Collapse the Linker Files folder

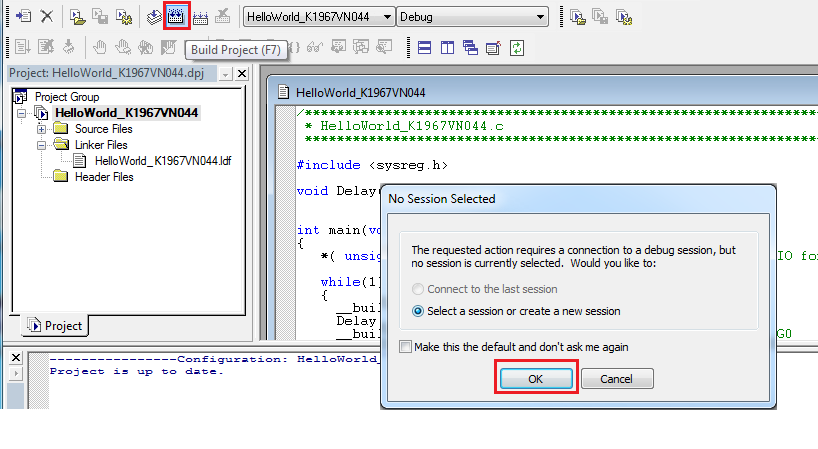pos(42,145)
